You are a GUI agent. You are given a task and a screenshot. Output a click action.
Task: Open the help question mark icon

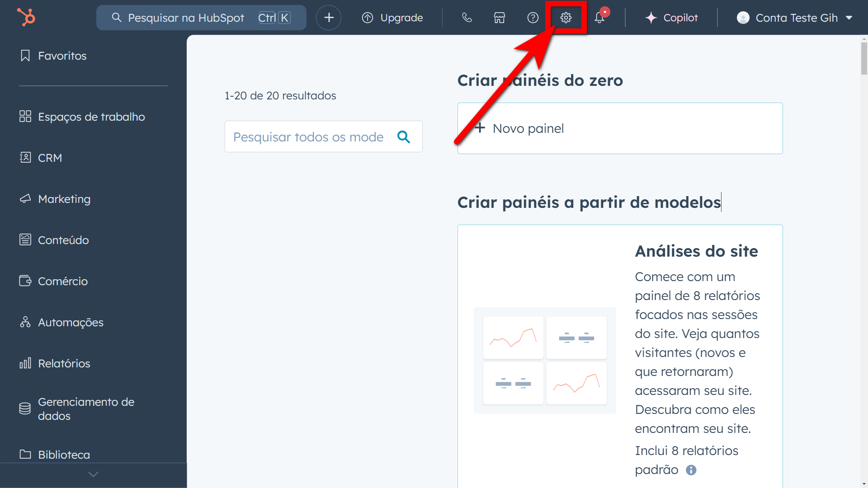[533, 18]
